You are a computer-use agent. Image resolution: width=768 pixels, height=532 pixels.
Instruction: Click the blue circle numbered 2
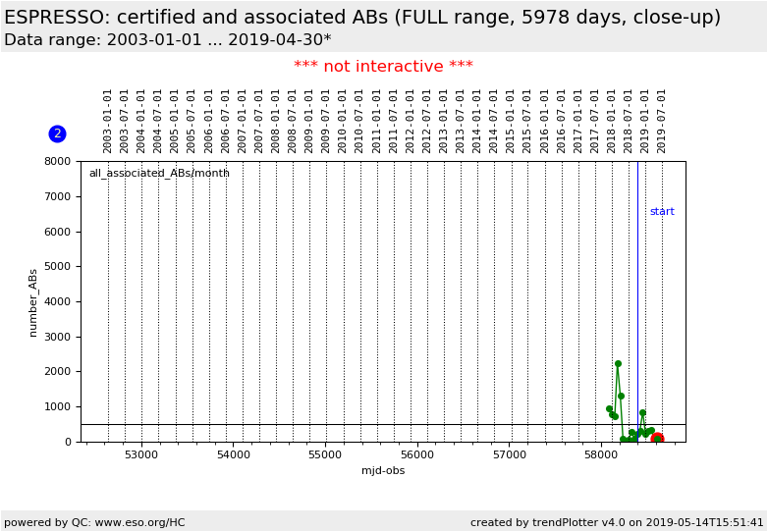[57, 133]
